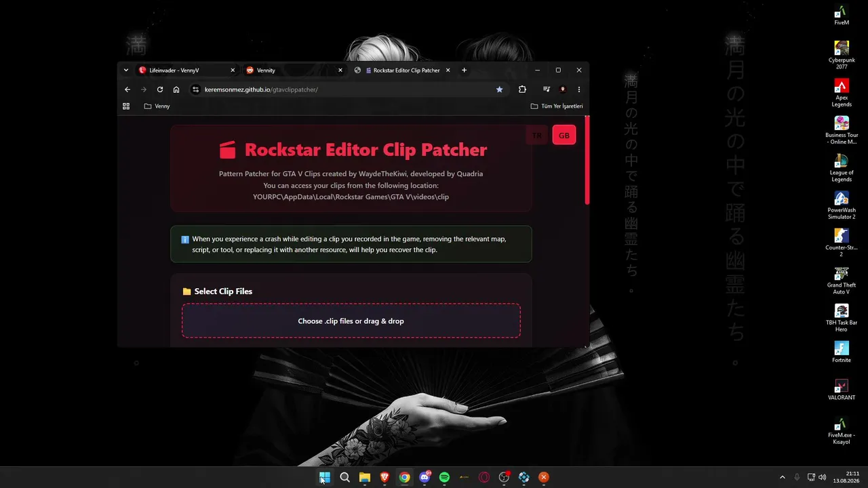Viewport: 868px width, 488px height.
Task: Close the Rockstar Editor Clip Patcher tab
Action: (448, 70)
